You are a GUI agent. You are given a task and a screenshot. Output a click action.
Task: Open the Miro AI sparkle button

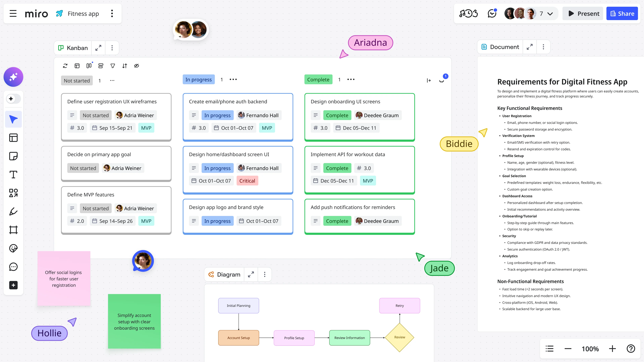tap(13, 77)
